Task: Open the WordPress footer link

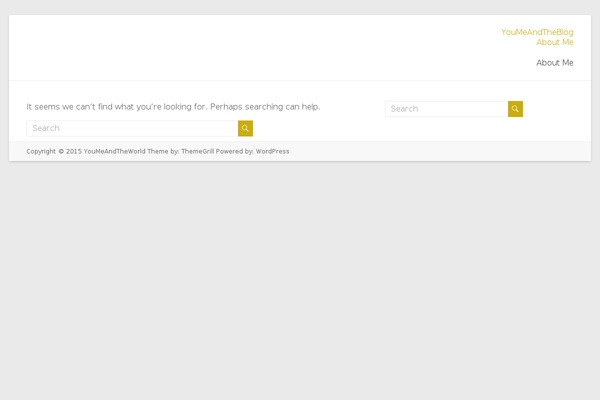Action: 272,152
